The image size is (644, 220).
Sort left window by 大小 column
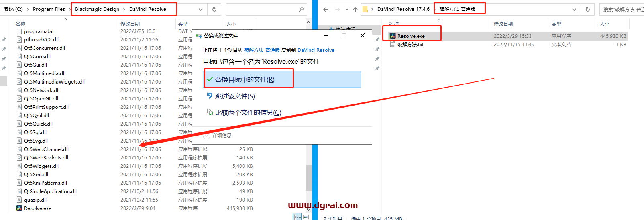tap(231, 24)
